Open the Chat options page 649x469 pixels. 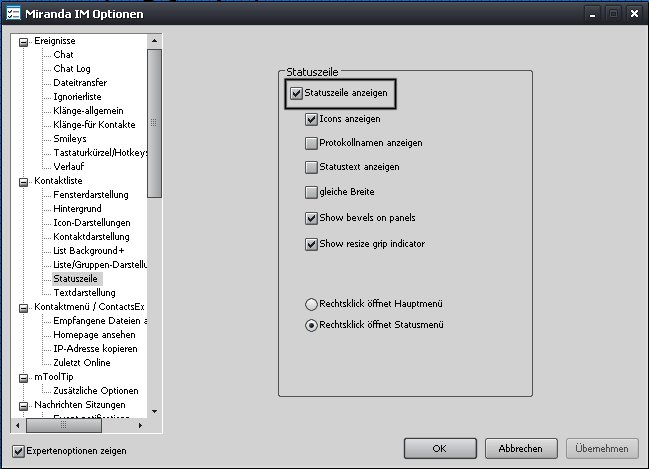point(63,55)
